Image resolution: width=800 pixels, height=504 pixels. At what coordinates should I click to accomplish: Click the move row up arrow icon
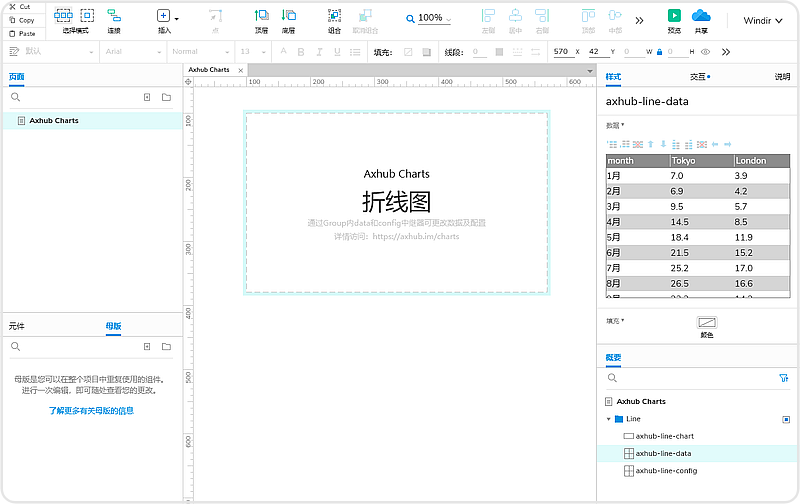pyautogui.click(x=651, y=144)
